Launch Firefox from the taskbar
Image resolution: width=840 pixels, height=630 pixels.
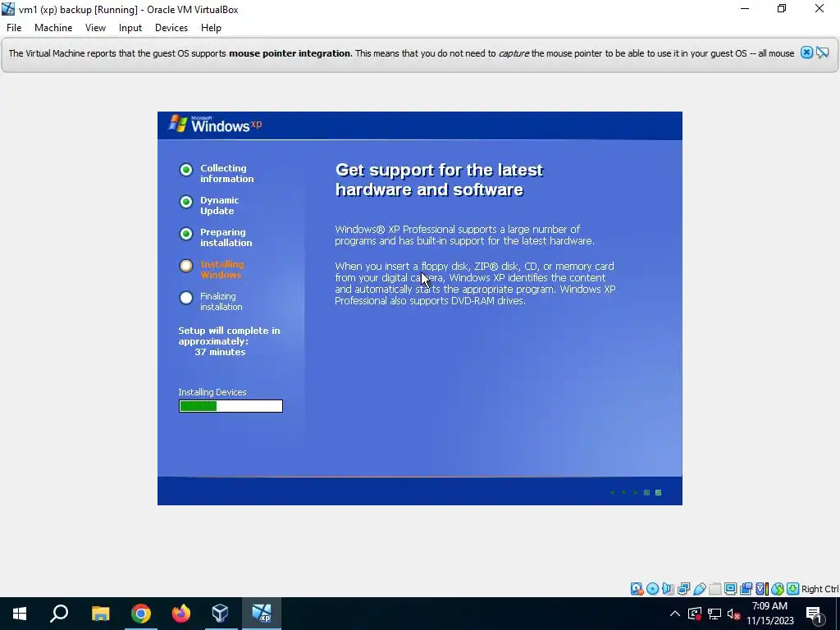[181, 614]
